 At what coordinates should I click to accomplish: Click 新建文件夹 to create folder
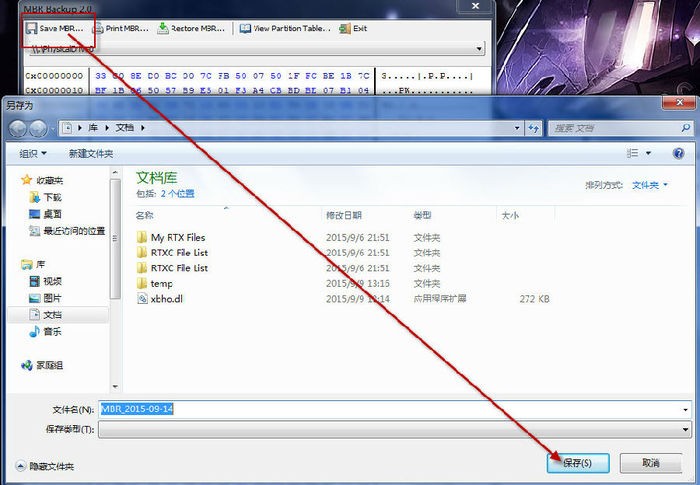click(90, 153)
